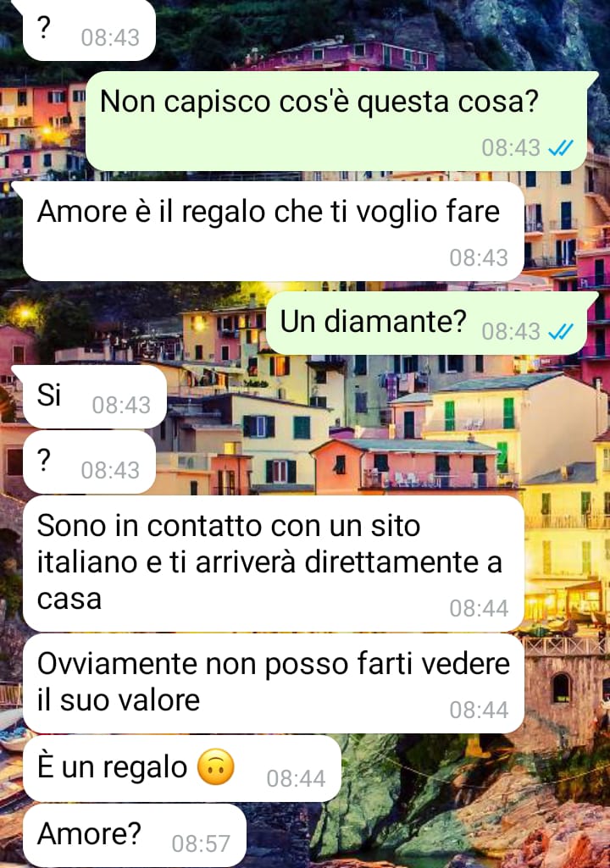Tap the 'Un diamante?' sent message
This screenshot has height=868, width=610.
point(427,323)
